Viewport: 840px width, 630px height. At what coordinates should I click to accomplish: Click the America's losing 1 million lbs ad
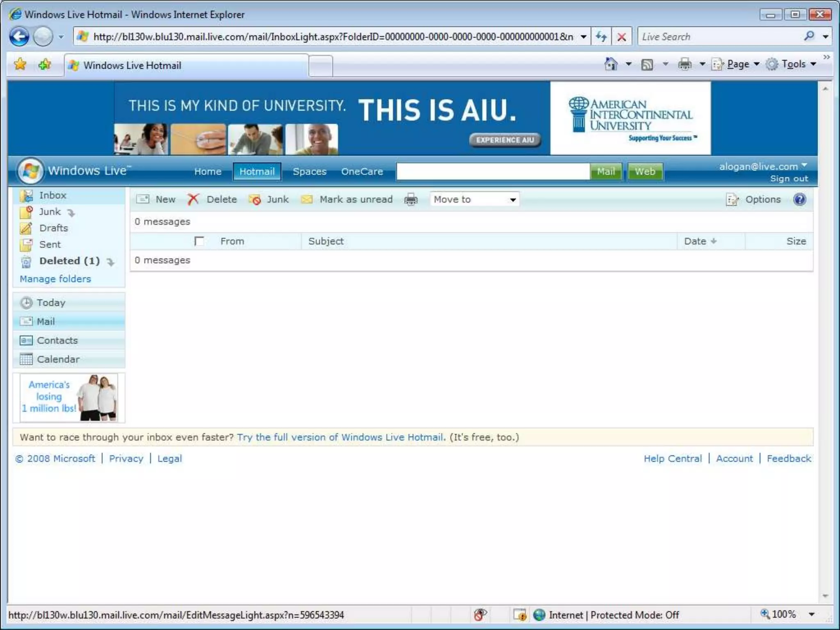pyautogui.click(x=69, y=397)
